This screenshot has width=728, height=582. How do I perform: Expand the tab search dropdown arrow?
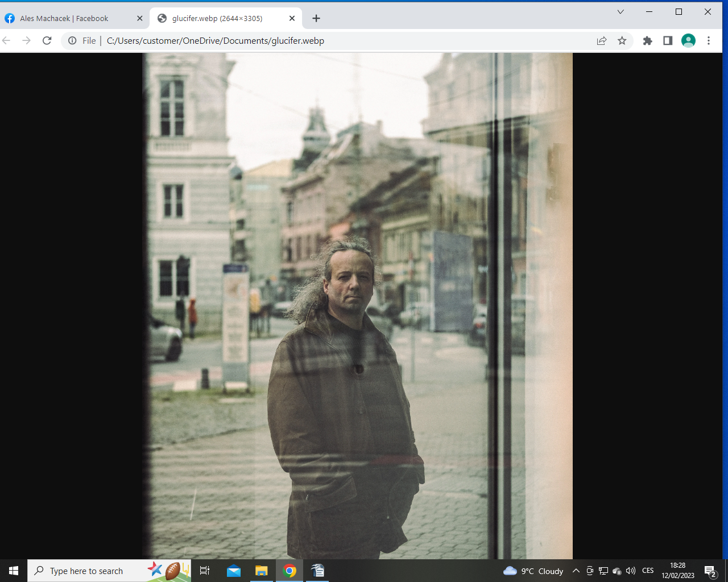tap(621, 12)
